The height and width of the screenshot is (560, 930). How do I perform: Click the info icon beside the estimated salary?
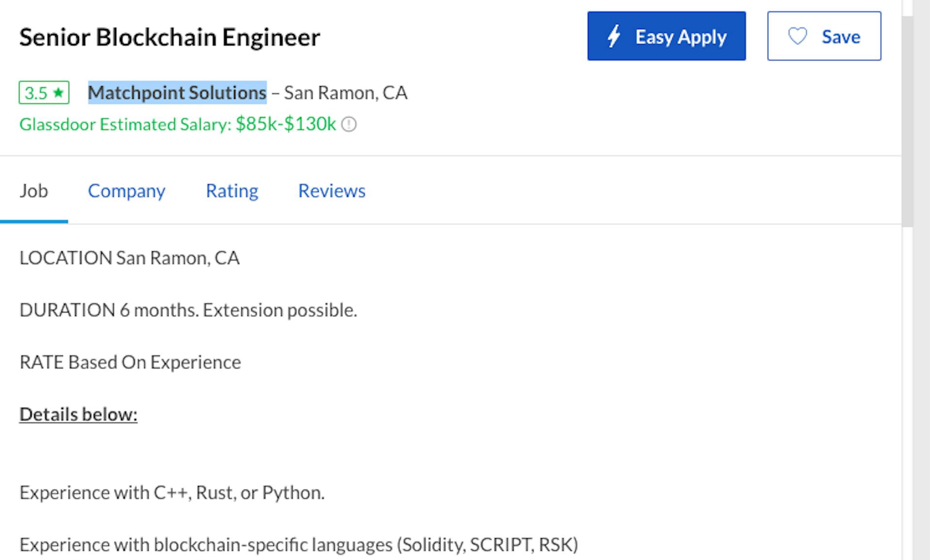[x=349, y=124]
